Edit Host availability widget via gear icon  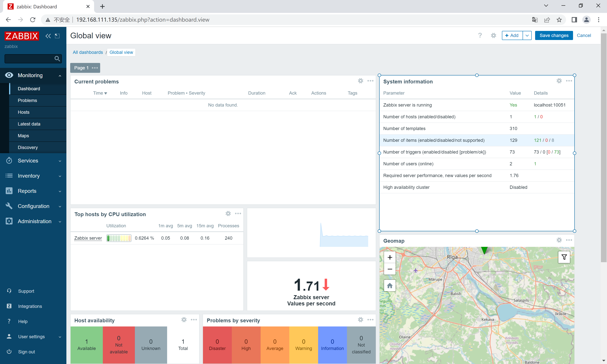coord(184,320)
